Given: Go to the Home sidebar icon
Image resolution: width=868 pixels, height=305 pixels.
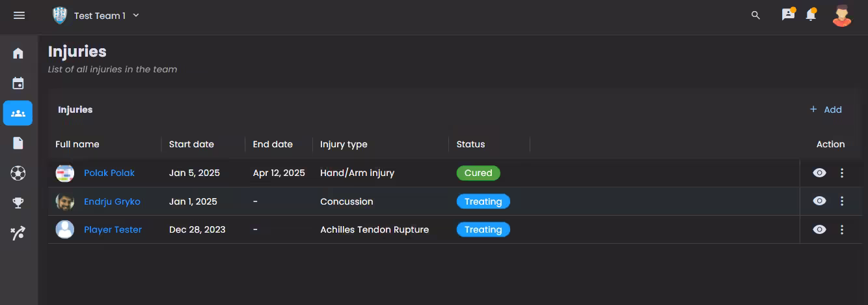Looking at the screenshot, I should point(18,53).
